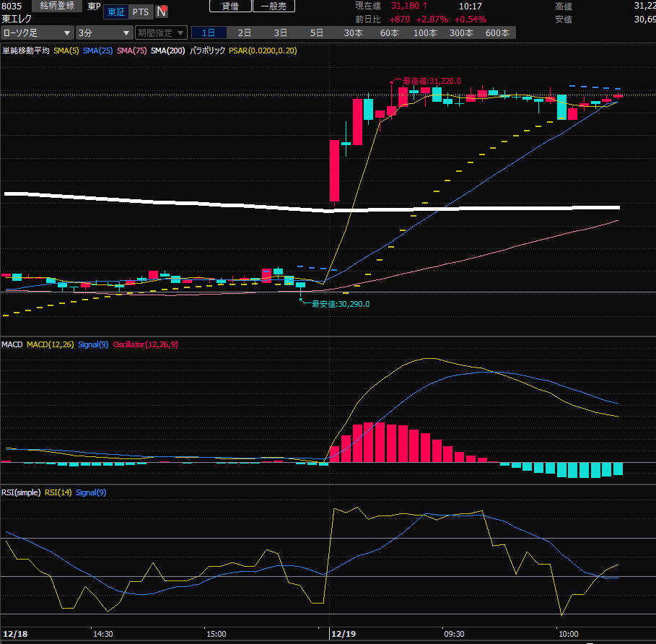The width and height of the screenshot is (656, 644).
Task: Click the 一般売 button
Action: click(274, 6)
